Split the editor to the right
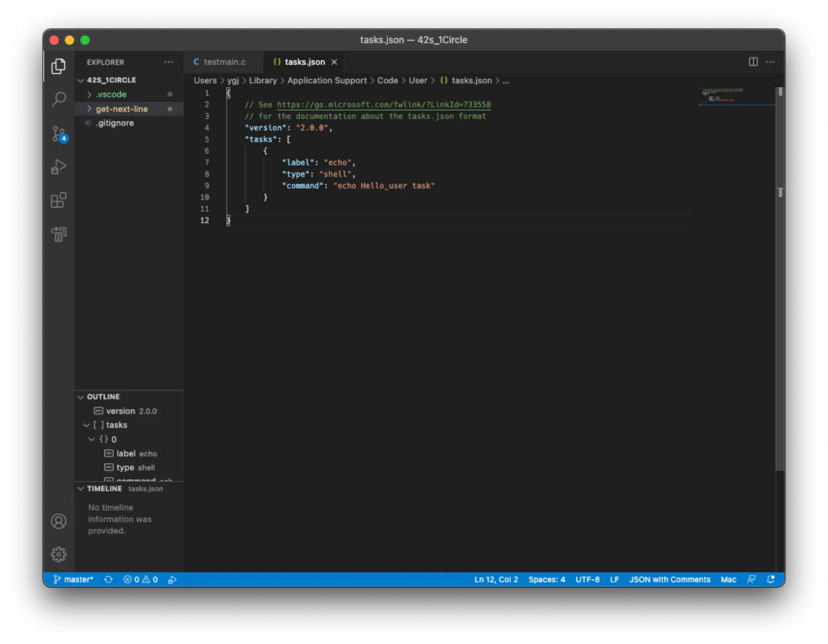This screenshot has height=644, width=828. [753, 62]
